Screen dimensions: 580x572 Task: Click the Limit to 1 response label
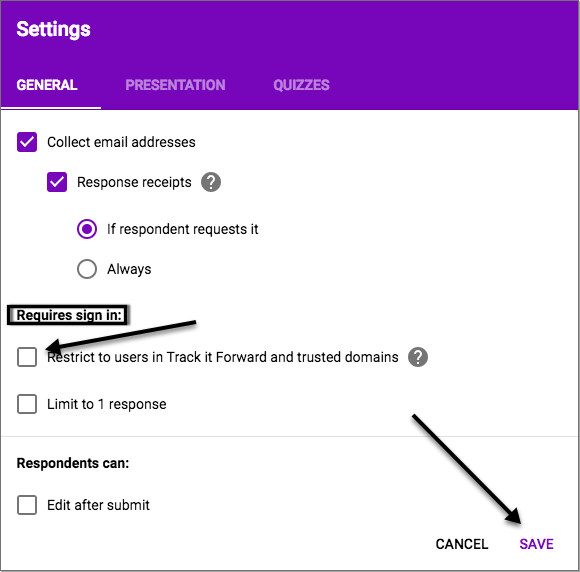pyautogui.click(x=107, y=404)
